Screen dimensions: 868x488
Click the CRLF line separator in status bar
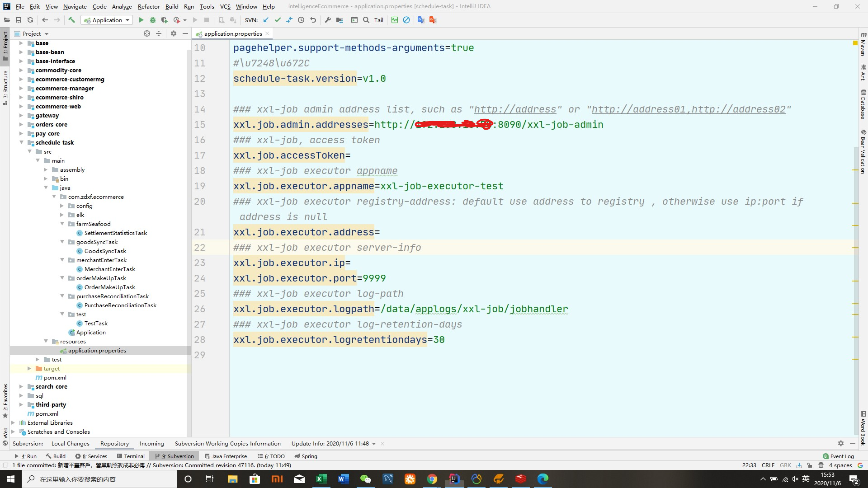coord(768,465)
